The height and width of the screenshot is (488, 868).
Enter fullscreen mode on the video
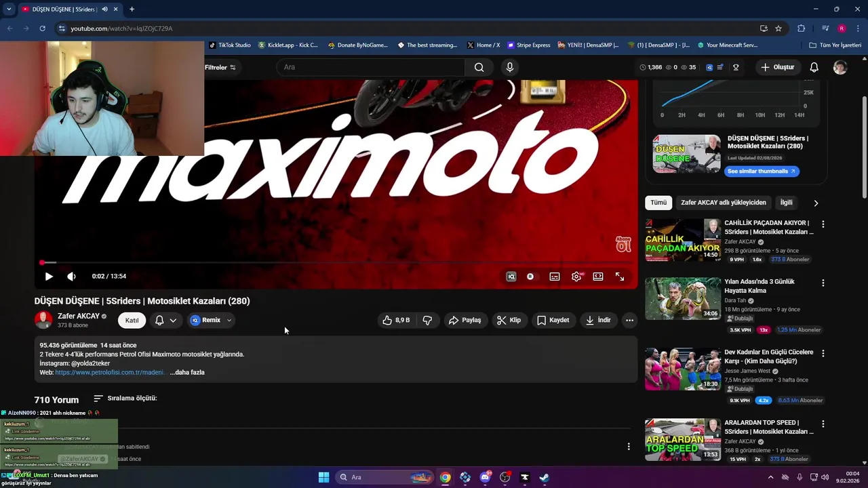620,277
